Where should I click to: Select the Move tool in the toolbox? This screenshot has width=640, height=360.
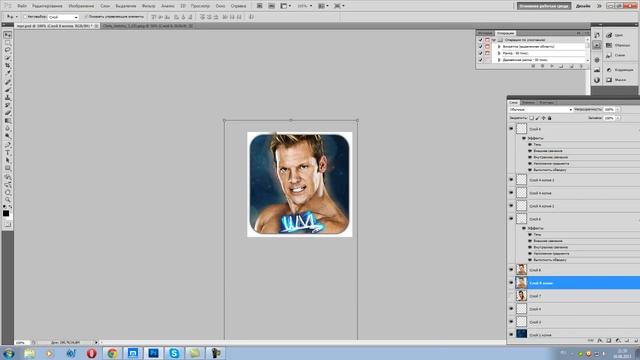click(7, 35)
